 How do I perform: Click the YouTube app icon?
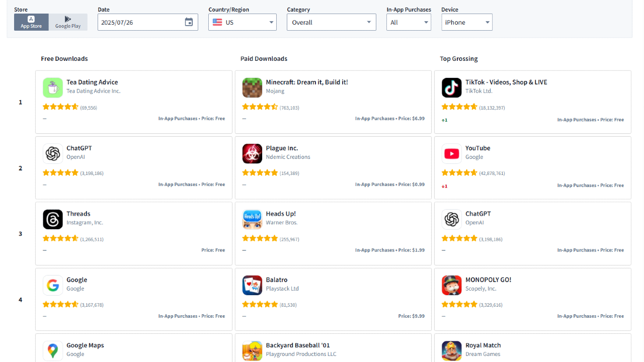451,153
